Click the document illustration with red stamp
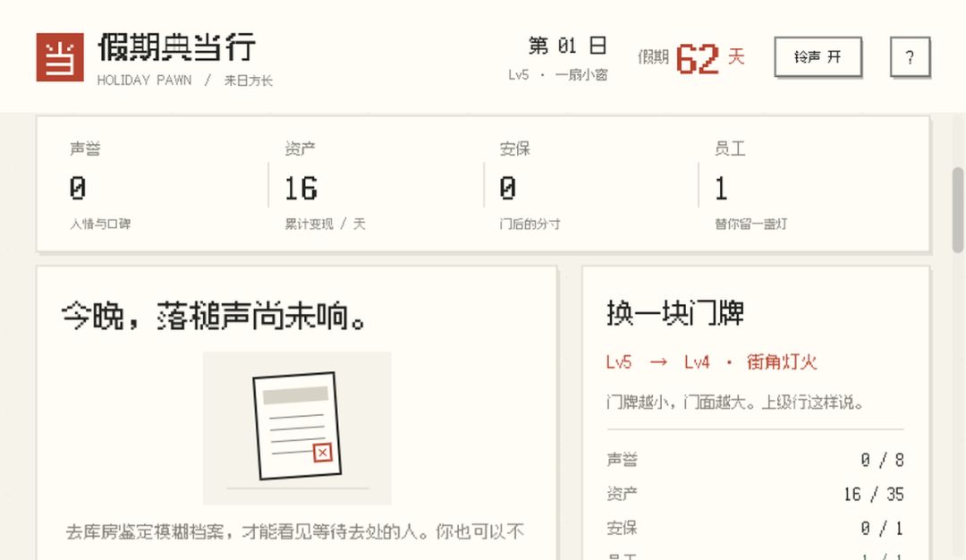 (297, 428)
